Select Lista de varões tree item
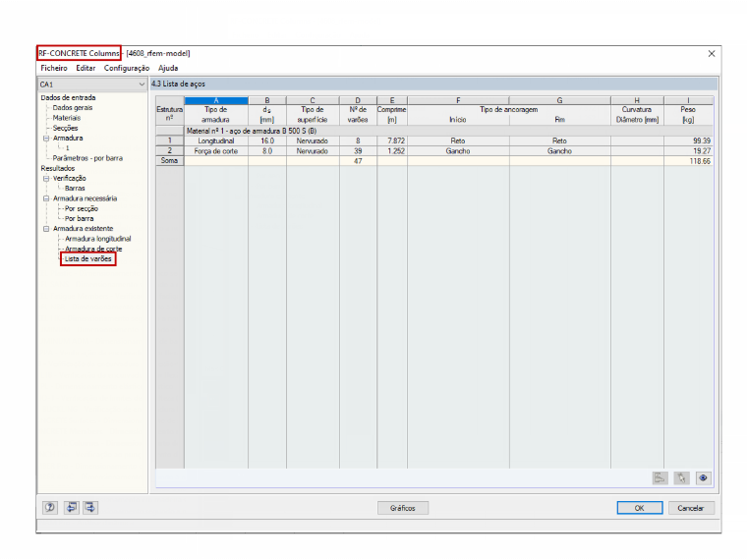747x560 pixels. (88, 259)
